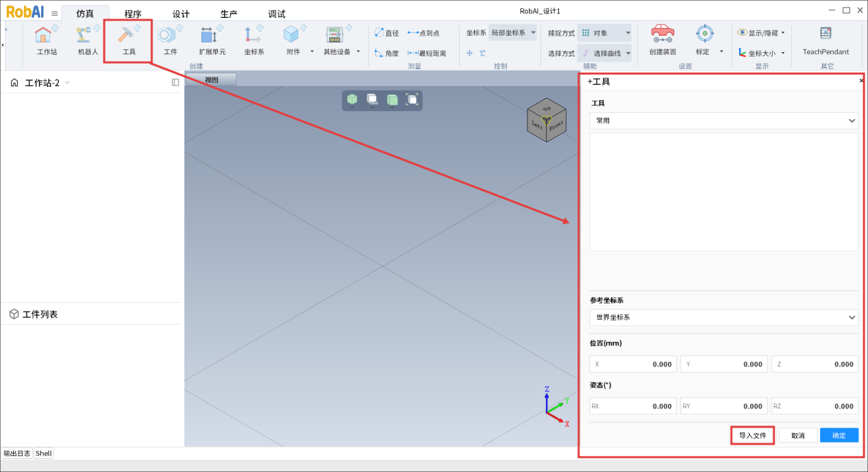
Task: Select the 点到点 point-to-point measure tool
Action: (423, 33)
